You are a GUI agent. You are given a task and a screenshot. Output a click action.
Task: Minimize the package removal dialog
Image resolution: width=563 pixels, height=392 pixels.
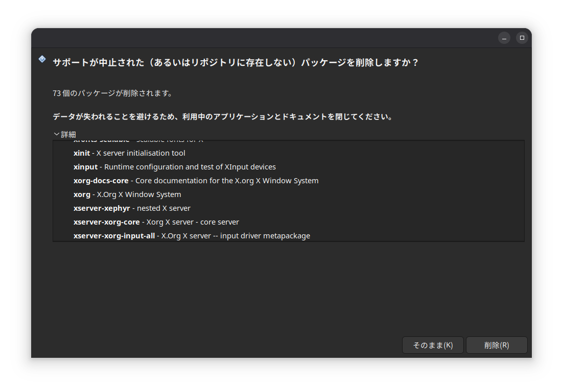504,38
